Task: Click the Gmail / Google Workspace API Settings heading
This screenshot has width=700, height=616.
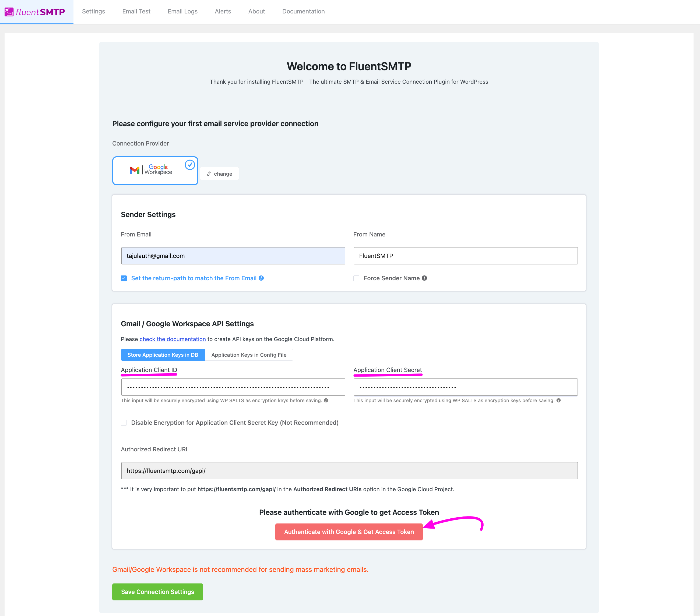Action: coord(187,324)
